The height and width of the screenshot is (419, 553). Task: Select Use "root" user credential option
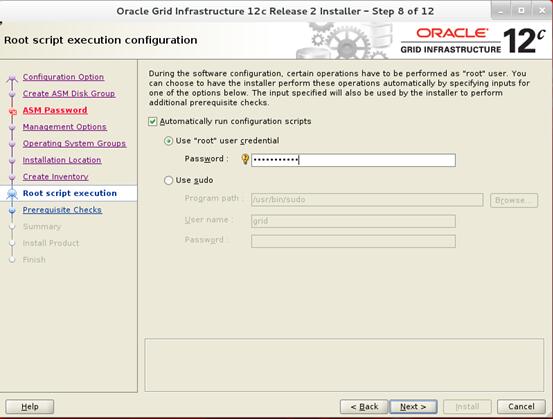pyautogui.click(x=169, y=141)
